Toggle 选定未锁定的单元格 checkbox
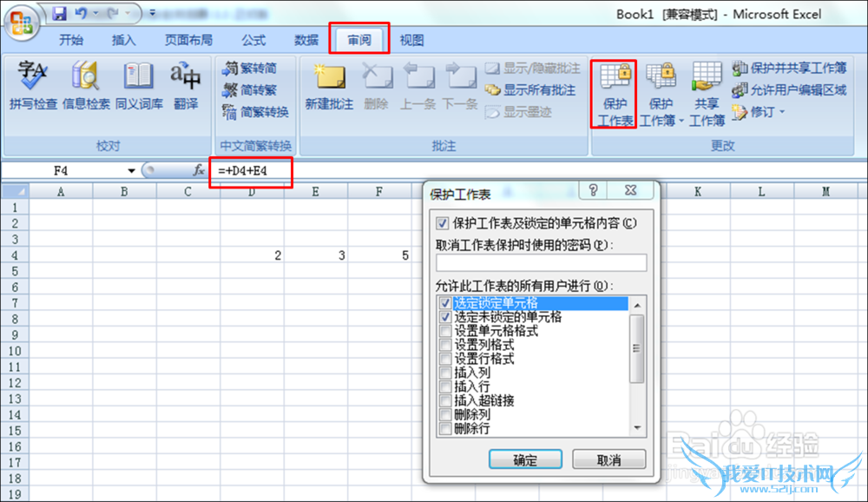 (445, 317)
